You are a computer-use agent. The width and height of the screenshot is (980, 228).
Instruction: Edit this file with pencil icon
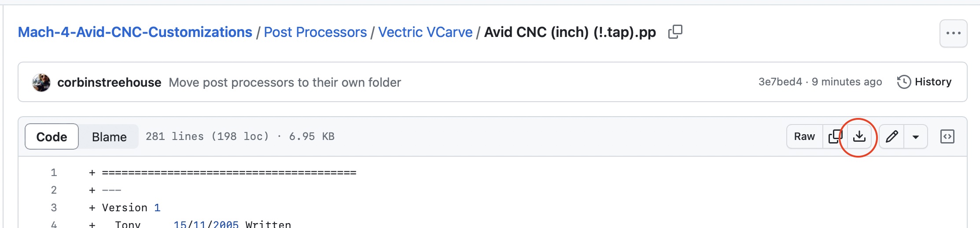(x=892, y=137)
